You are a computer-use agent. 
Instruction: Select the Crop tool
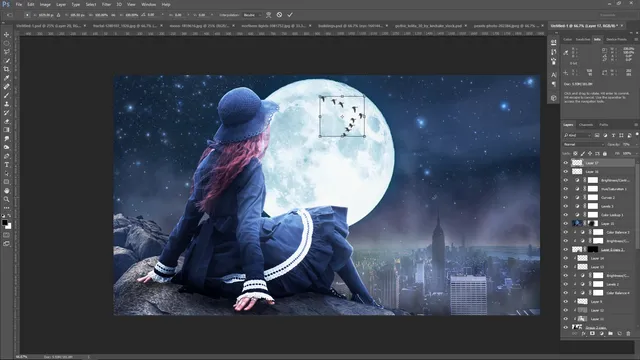click(7, 69)
